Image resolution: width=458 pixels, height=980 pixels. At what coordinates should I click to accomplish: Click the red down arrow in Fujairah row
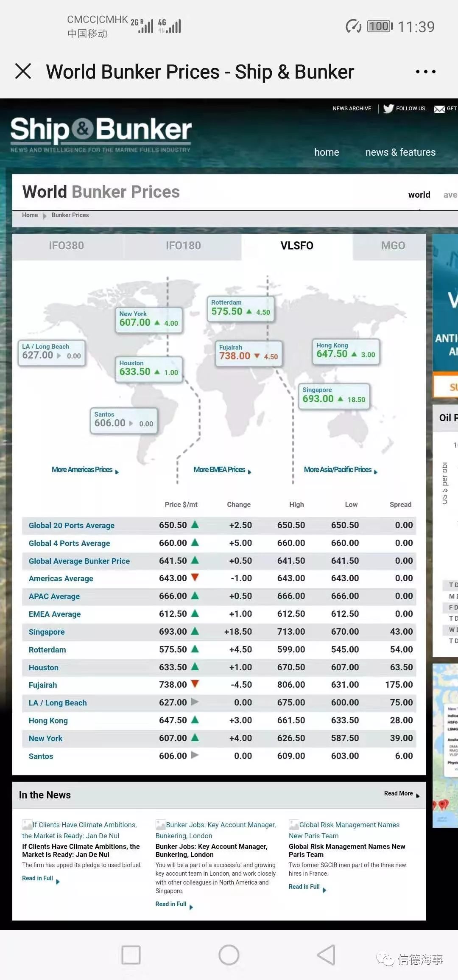coord(195,684)
